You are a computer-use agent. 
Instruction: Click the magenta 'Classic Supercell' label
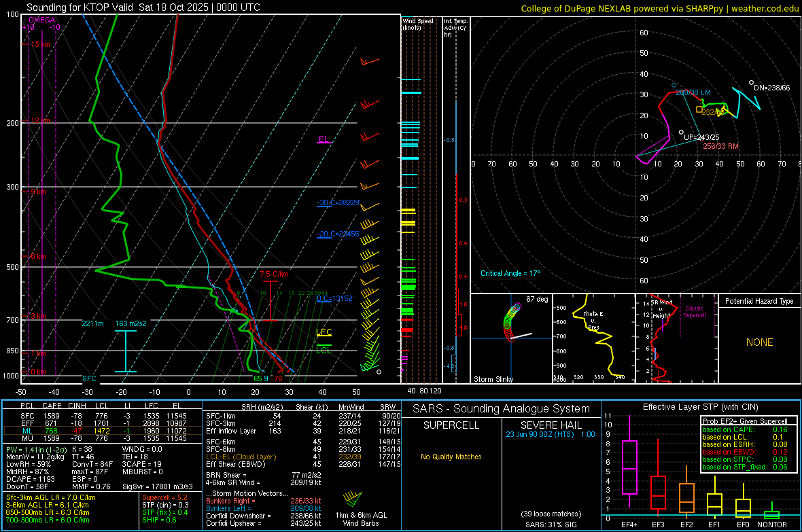point(695,312)
